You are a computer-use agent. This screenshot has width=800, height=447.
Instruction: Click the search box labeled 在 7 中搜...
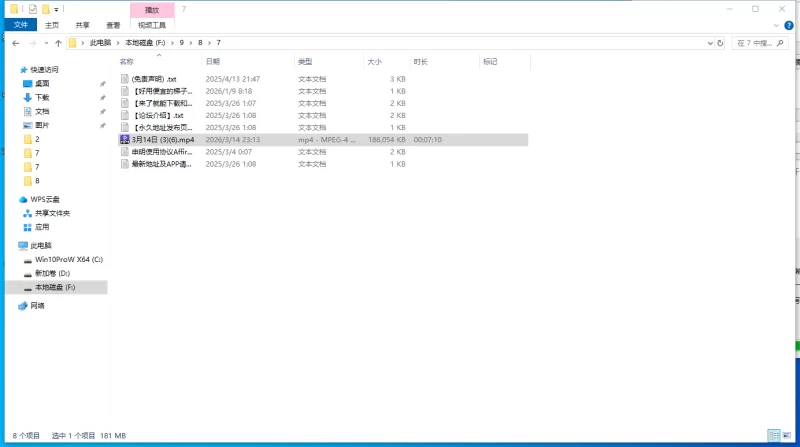pyautogui.click(x=760, y=43)
